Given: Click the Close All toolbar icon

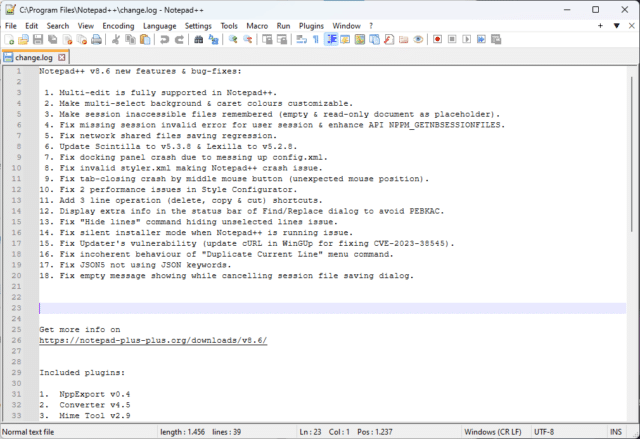Looking at the screenshot, I should pyautogui.click(x=82, y=40).
